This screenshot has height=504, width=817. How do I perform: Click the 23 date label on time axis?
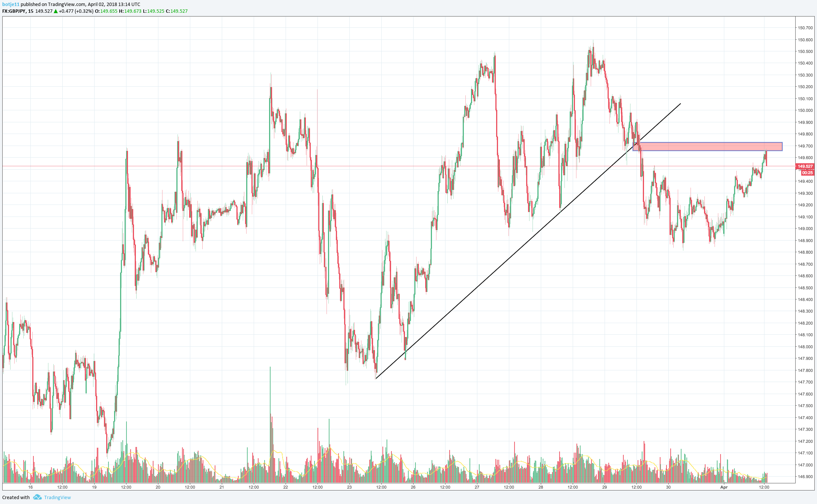point(349,487)
